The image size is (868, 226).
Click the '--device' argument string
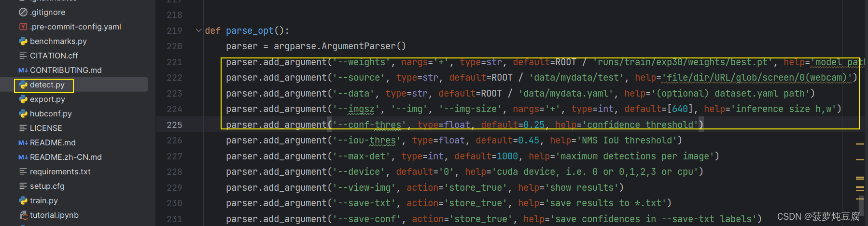point(359,172)
